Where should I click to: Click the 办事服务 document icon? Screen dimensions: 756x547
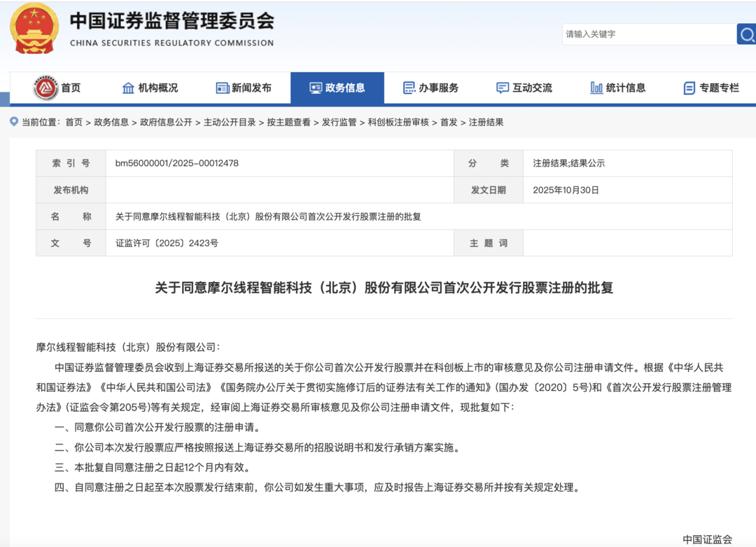click(409, 88)
